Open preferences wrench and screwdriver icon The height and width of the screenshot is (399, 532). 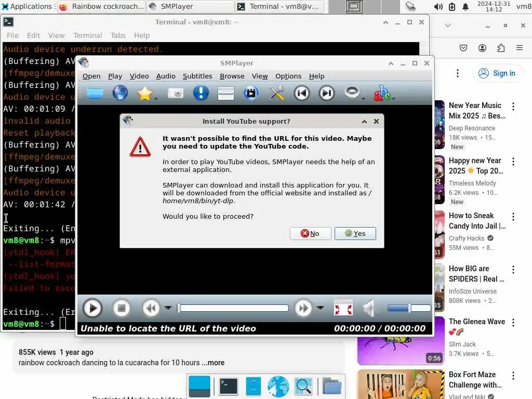277,93
